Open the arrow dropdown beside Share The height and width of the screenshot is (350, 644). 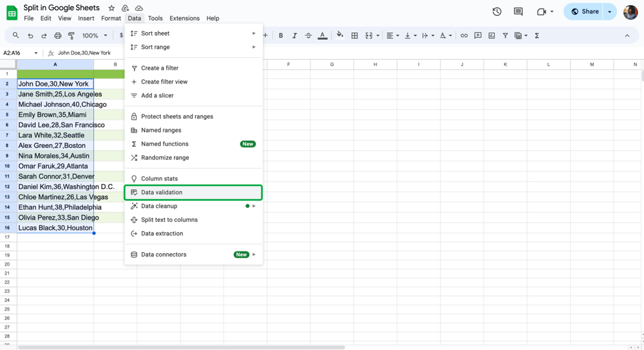coord(610,12)
